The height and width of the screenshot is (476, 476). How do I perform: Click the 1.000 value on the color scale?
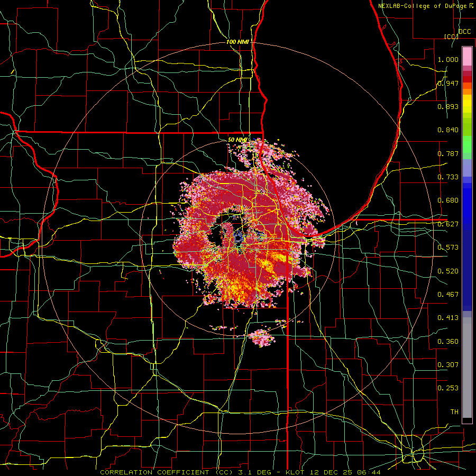coord(448,59)
